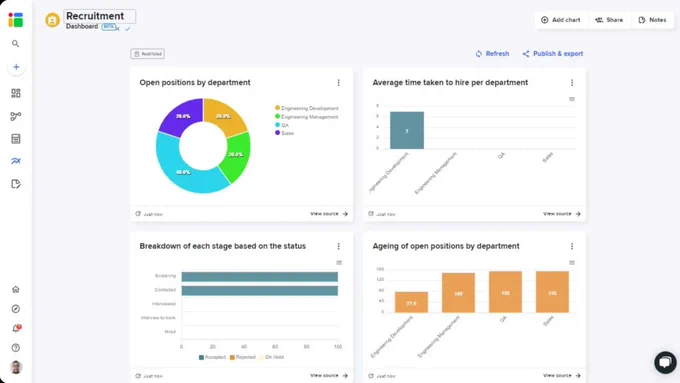This screenshot has width=680, height=383.
Task: Click the Ageing chart bar above the QA label
Action: click(505, 292)
